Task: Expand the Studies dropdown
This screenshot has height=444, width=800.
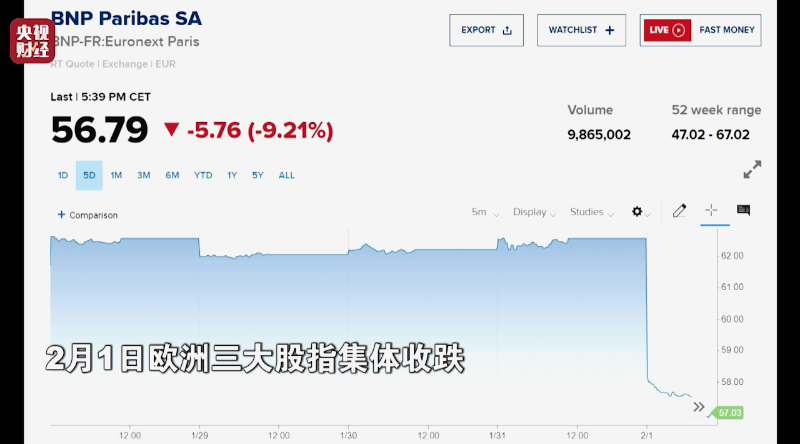Action: point(591,212)
